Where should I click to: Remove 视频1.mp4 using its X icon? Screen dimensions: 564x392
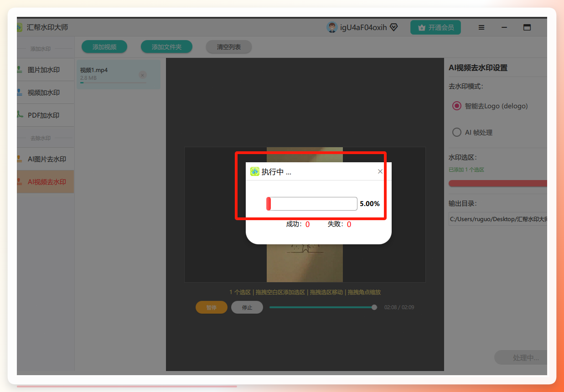pyautogui.click(x=143, y=75)
